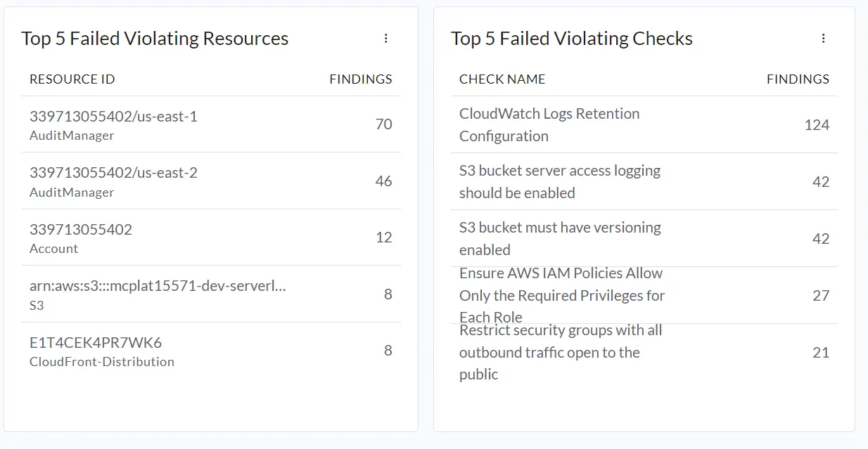Click the 70 findings count for us-east-1

point(383,124)
